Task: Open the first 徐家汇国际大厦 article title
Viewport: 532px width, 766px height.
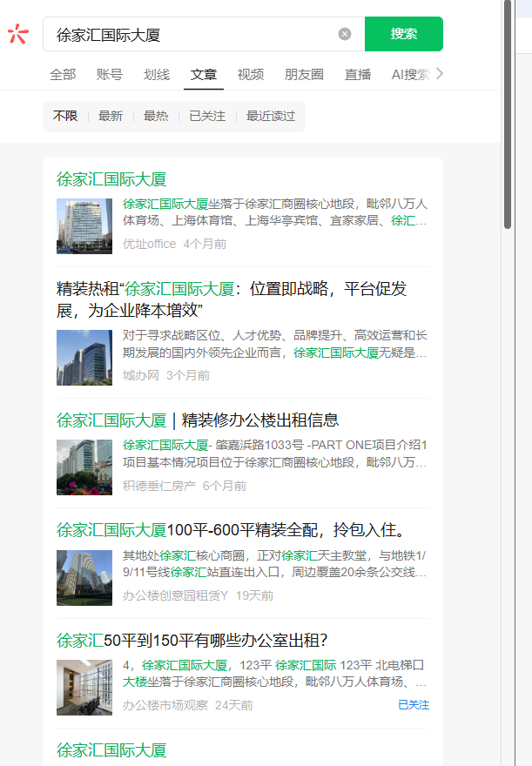Action: click(111, 179)
